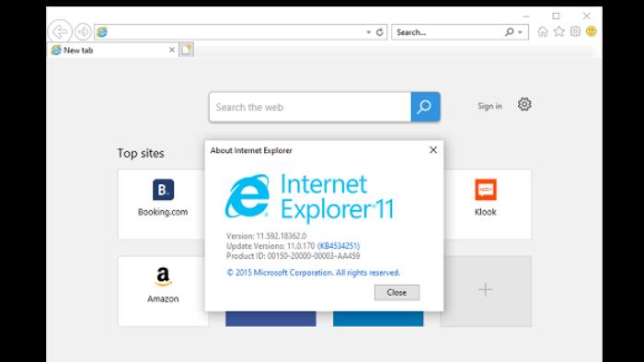Open the address bar autocomplete dropdown arrow
The image size is (644, 362).
point(368,32)
